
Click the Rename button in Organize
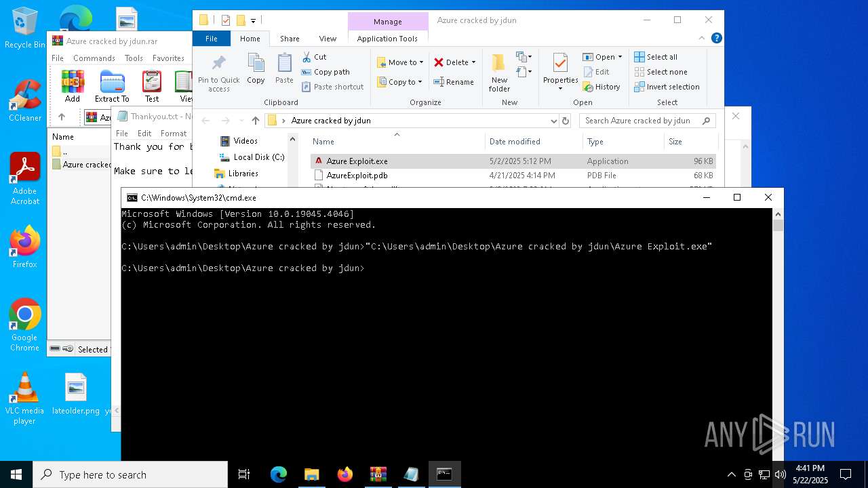point(454,82)
